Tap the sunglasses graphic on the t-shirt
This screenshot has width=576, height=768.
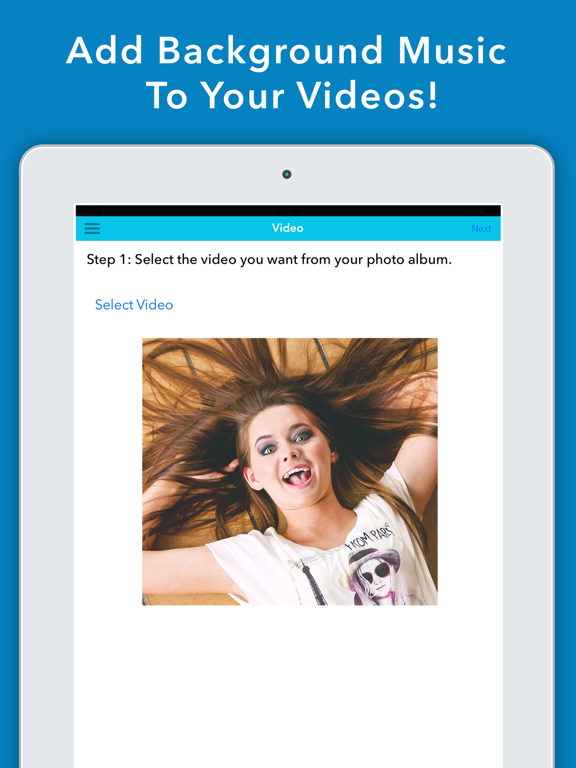point(377,570)
